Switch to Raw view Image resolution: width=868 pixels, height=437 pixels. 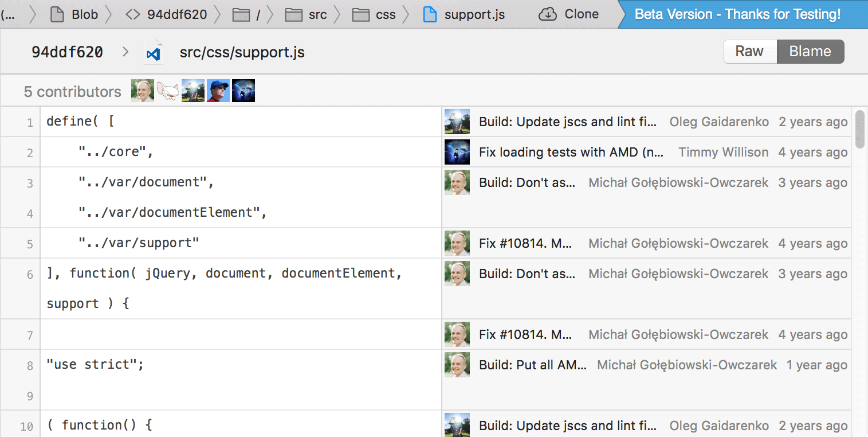pos(749,52)
